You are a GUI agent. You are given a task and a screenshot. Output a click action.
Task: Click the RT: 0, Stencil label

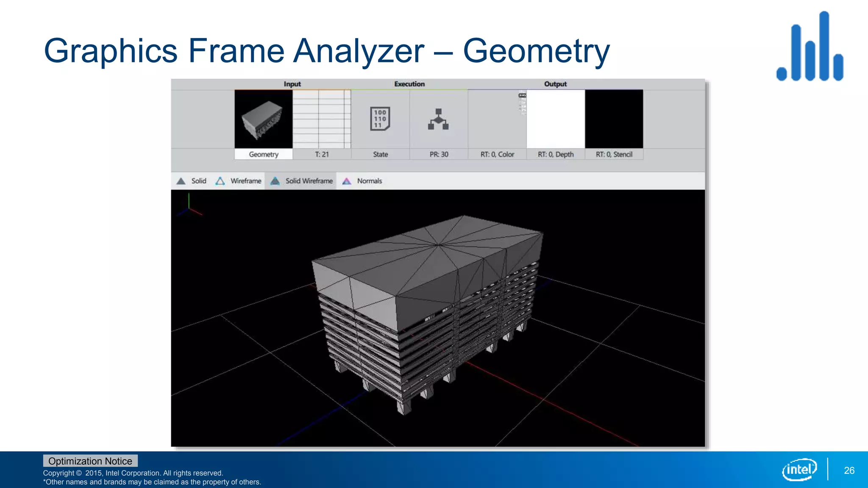click(614, 154)
